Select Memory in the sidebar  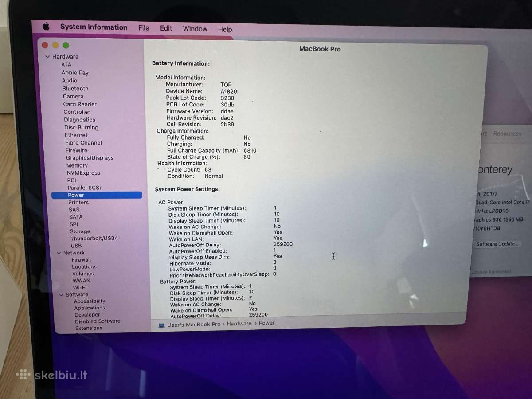point(77,165)
